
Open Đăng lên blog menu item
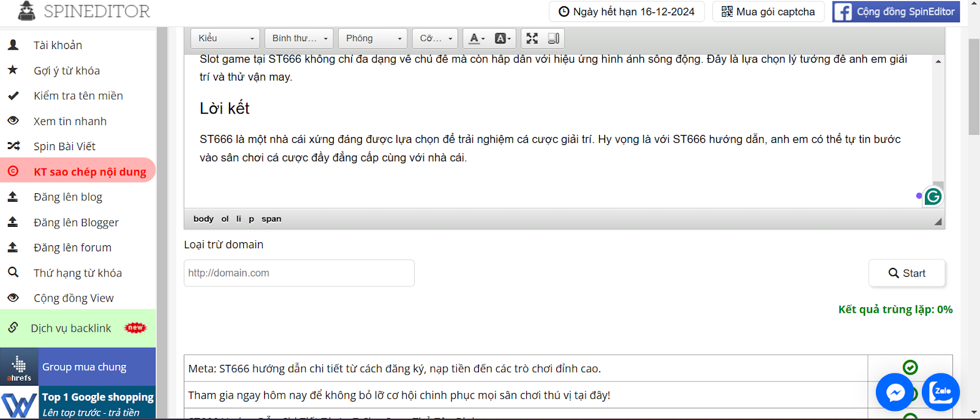click(x=68, y=197)
